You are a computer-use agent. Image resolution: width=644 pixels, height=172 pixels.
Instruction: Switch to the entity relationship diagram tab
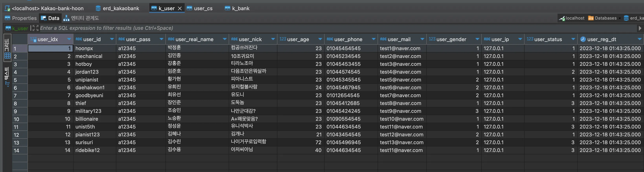tap(81, 18)
